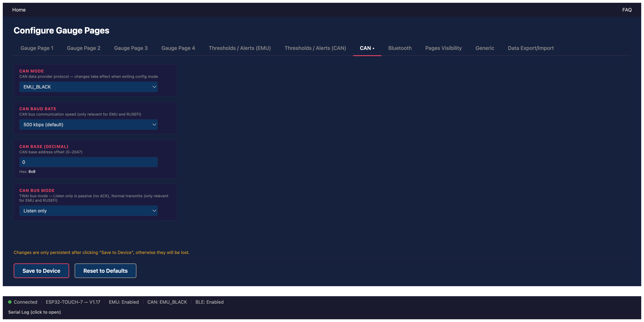
Task: Switch to Gauge Page 3 tab
Action: tap(131, 48)
